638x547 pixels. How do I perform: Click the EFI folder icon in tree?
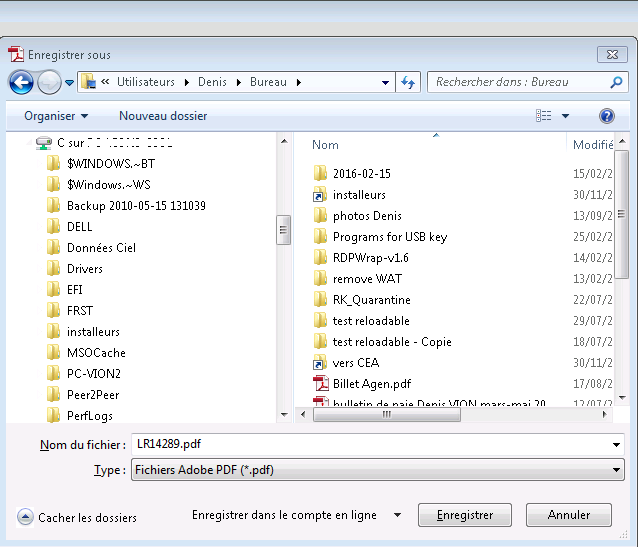point(53,290)
